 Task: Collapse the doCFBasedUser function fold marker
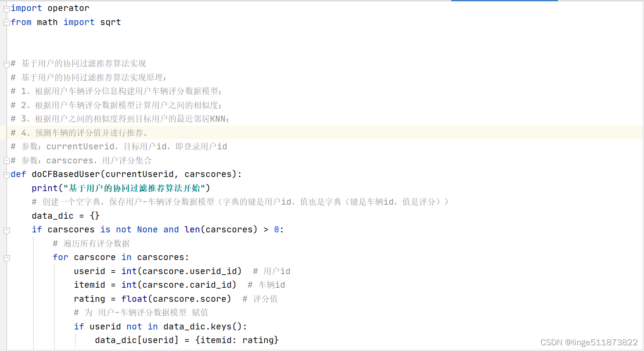pyautogui.click(x=7, y=175)
